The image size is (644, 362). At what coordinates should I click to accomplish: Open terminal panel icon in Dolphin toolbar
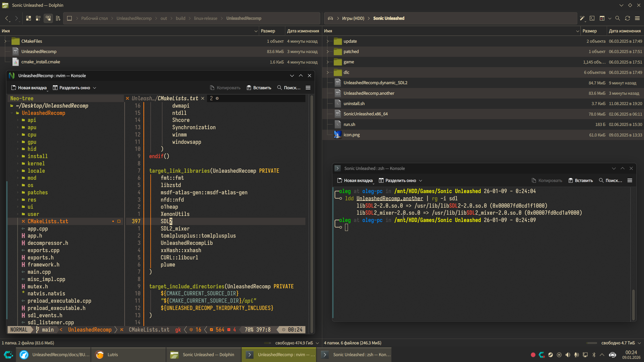592,18
